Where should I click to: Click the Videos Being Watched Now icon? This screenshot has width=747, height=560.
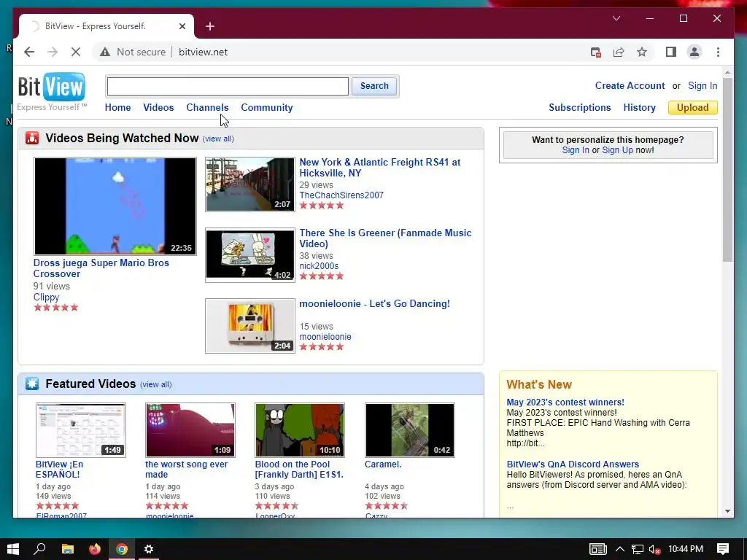[32, 138]
